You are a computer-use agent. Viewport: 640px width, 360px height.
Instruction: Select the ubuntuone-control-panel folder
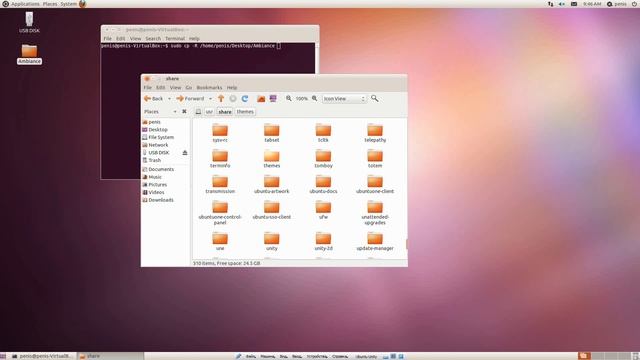[220, 213]
